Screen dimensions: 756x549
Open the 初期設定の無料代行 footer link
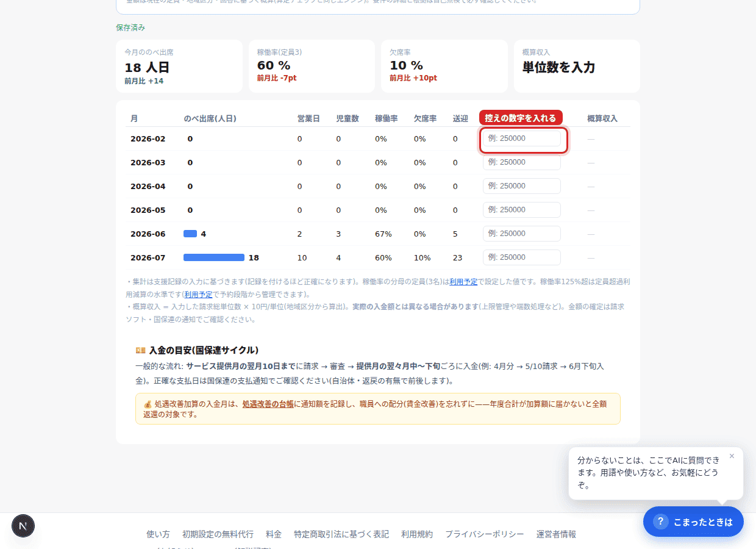(218, 534)
